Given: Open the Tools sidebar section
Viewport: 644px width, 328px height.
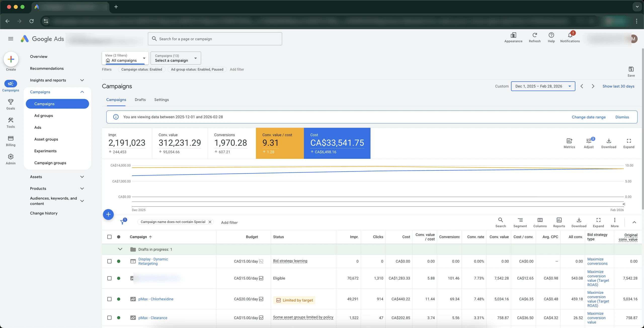Looking at the screenshot, I should (x=11, y=123).
